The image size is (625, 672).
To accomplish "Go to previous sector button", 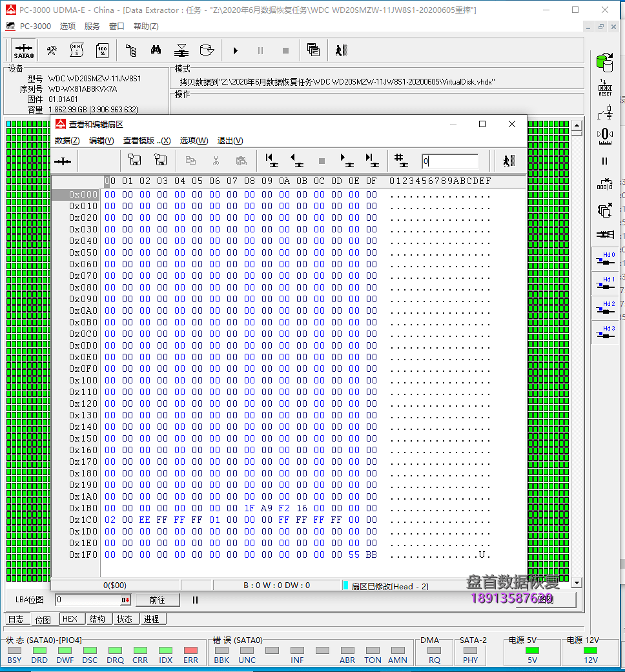I will pos(296,160).
